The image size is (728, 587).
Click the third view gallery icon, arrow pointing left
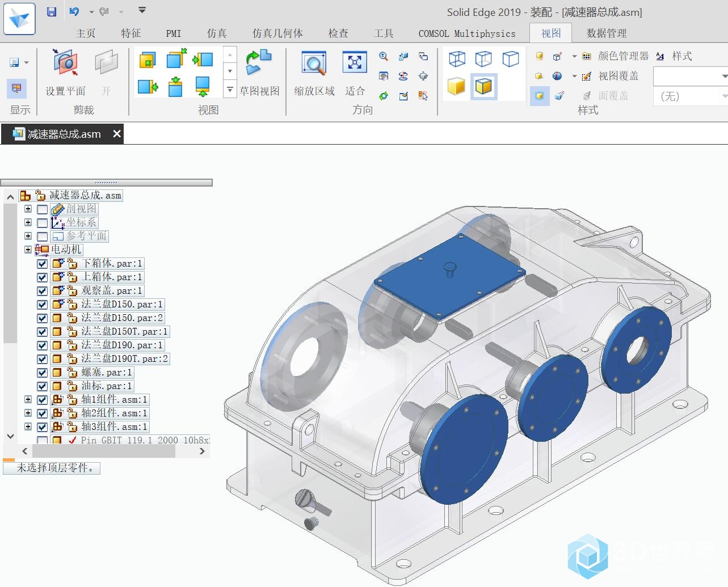pos(203,60)
